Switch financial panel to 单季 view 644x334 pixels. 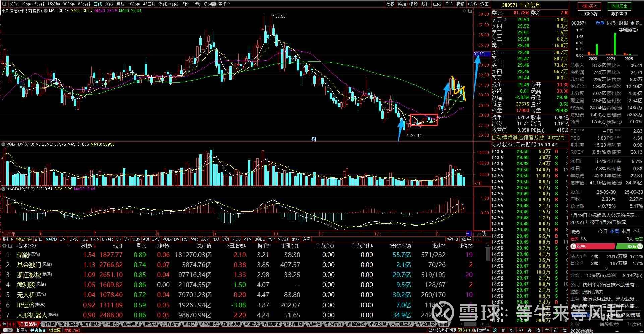coord(600,23)
